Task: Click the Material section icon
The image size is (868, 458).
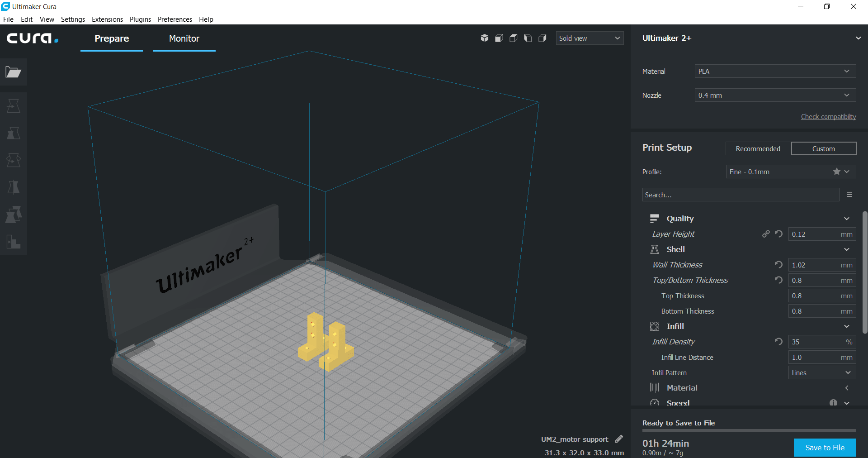Action: coord(655,388)
